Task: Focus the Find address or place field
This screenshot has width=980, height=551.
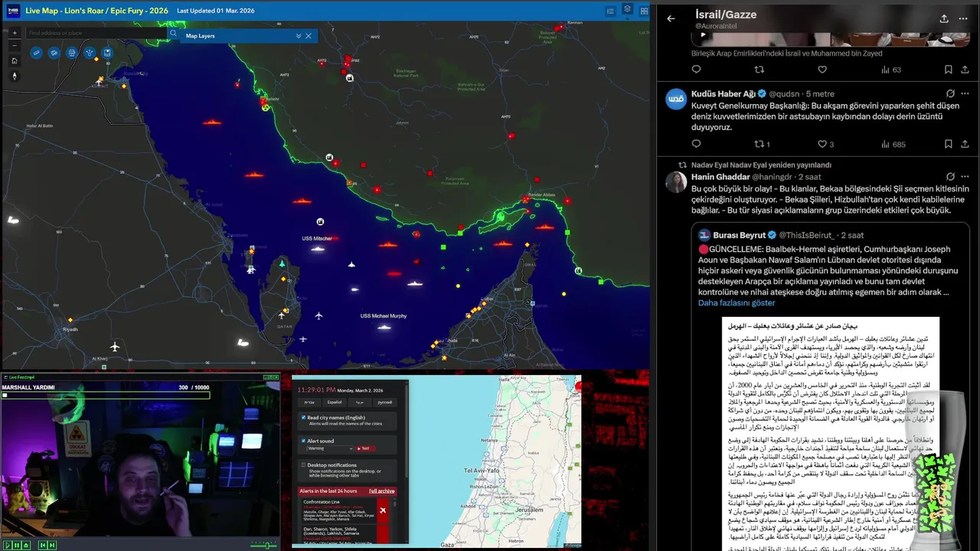Action: point(96,34)
